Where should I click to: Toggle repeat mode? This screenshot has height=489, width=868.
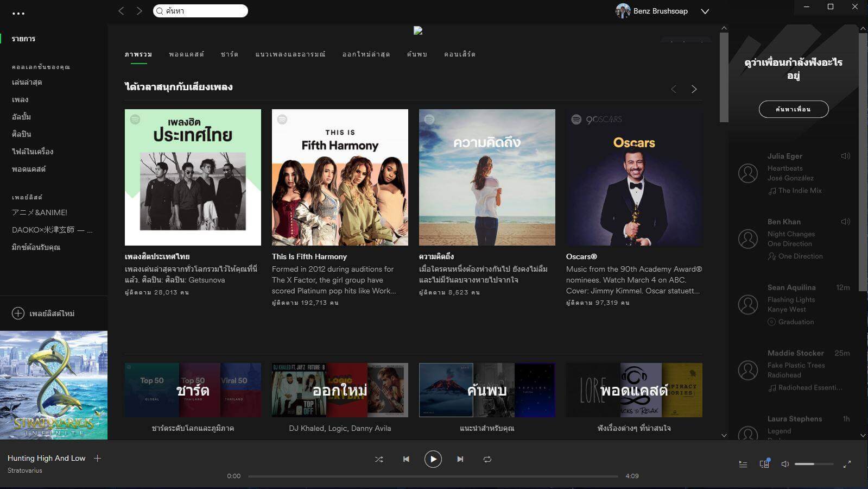pyautogui.click(x=487, y=459)
